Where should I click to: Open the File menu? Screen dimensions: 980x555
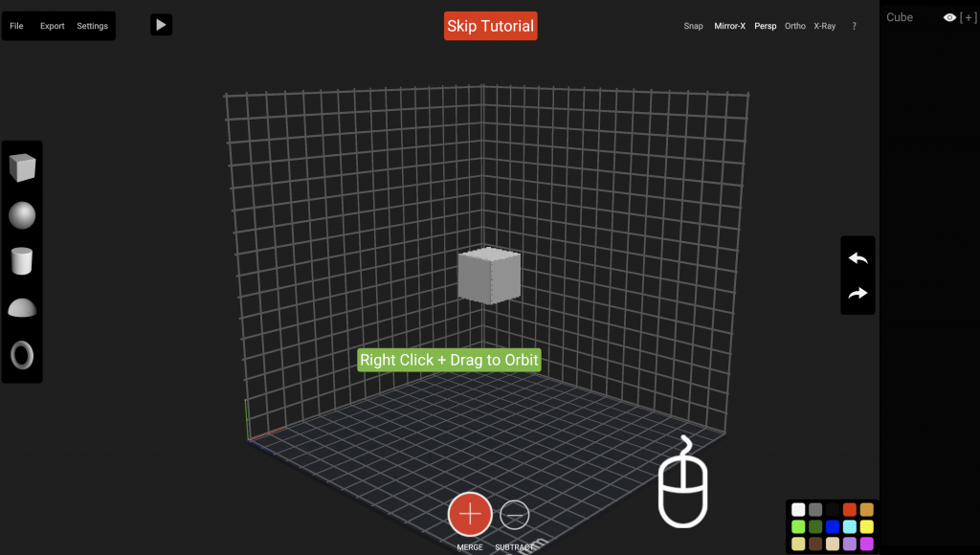(x=15, y=26)
